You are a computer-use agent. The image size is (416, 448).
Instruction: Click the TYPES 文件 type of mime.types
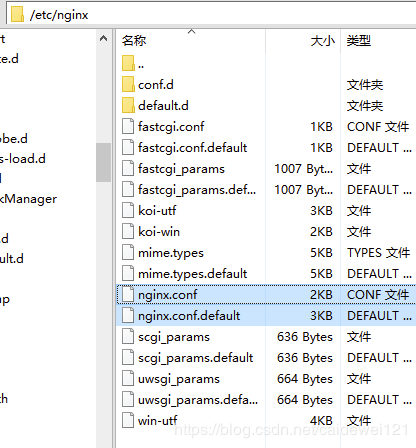pos(378,253)
